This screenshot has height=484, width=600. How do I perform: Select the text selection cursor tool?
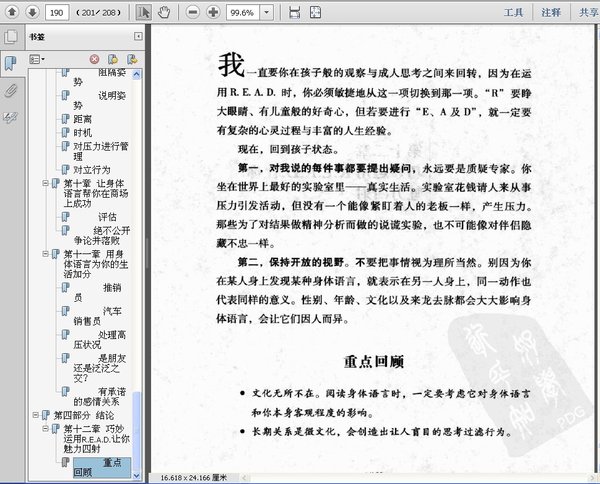pyautogui.click(x=143, y=12)
